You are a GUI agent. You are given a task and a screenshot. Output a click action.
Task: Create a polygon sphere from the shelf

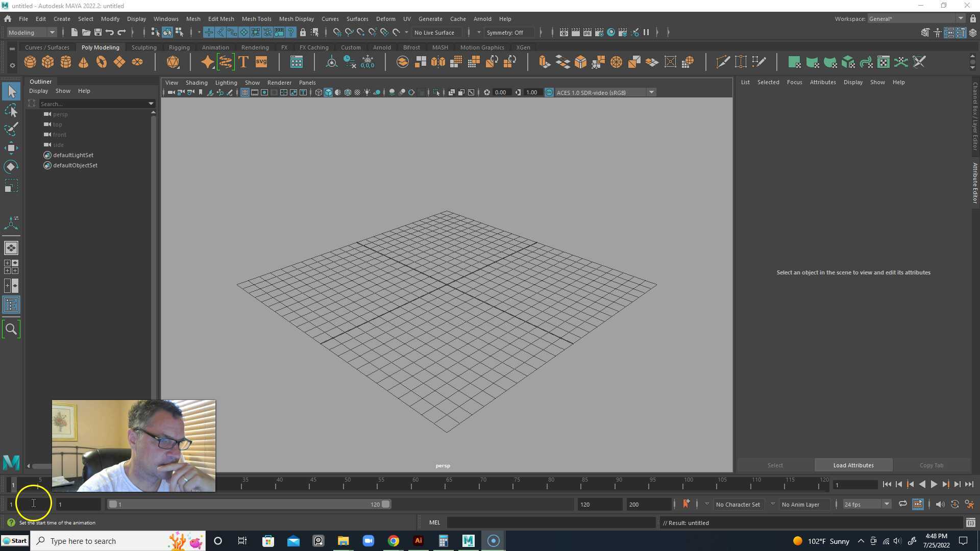(x=30, y=62)
